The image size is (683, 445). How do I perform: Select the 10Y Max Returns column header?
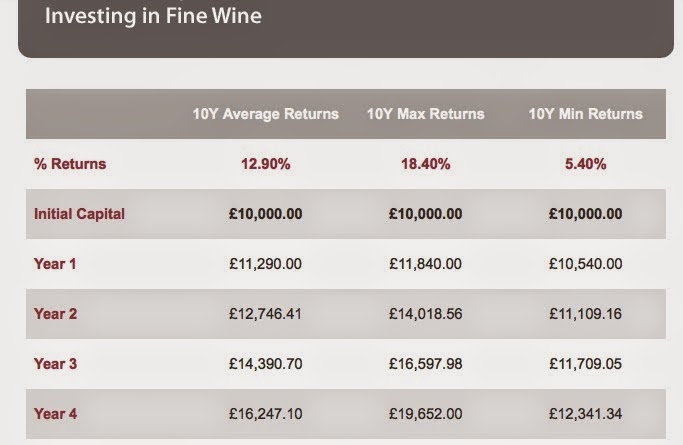[x=425, y=114]
